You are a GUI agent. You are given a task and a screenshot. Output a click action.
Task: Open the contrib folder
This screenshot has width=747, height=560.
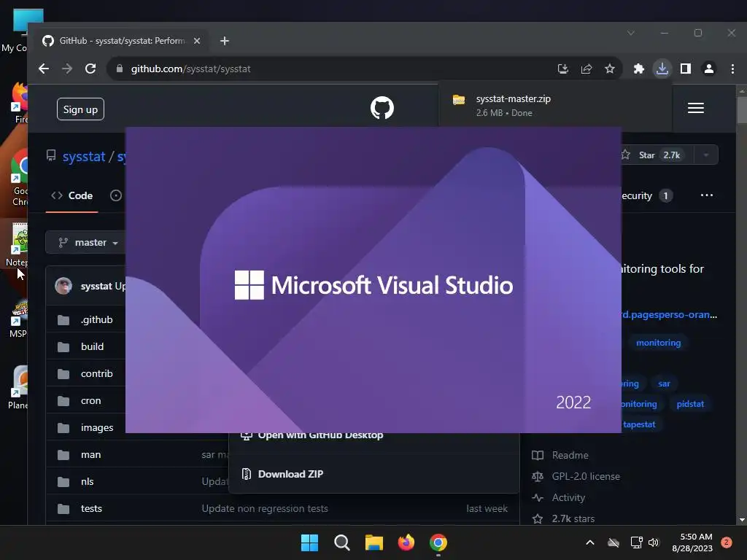click(x=97, y=374)
